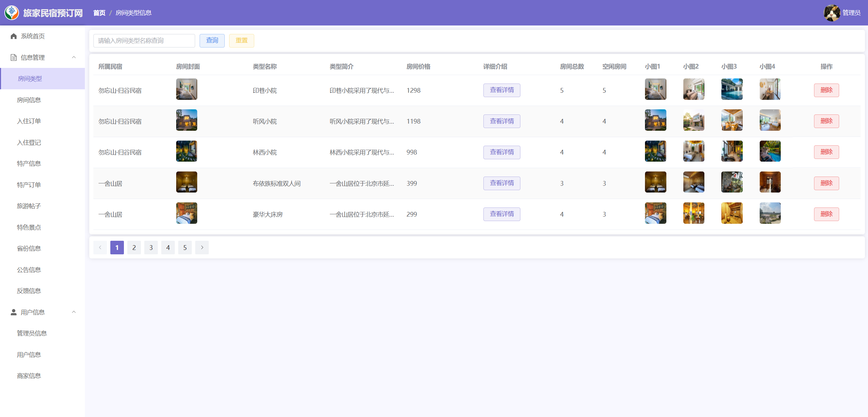This screenshot has height=417, width=868.
Task: Click the person icon beside 用户信息
Action: tap(14, 312)
